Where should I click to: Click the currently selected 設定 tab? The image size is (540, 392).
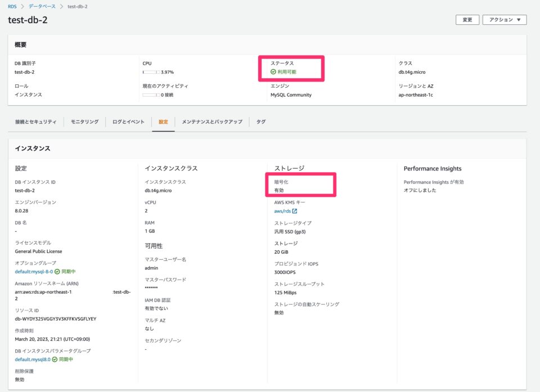(163, 121)
